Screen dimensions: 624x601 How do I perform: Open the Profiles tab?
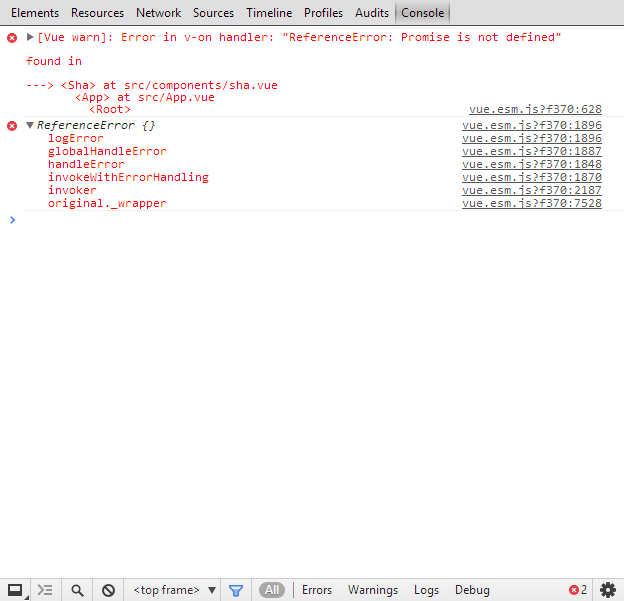tap(323, 13)
